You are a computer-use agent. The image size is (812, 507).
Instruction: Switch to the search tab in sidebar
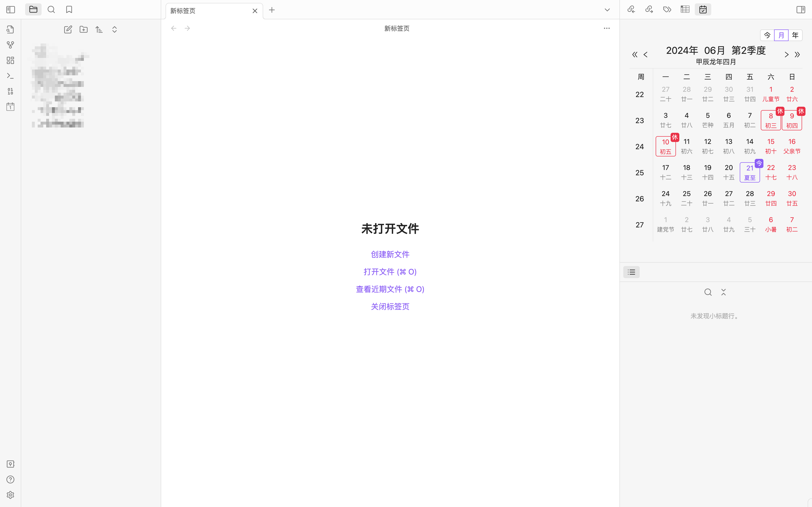pyautogui.click(x=51, y=9)
